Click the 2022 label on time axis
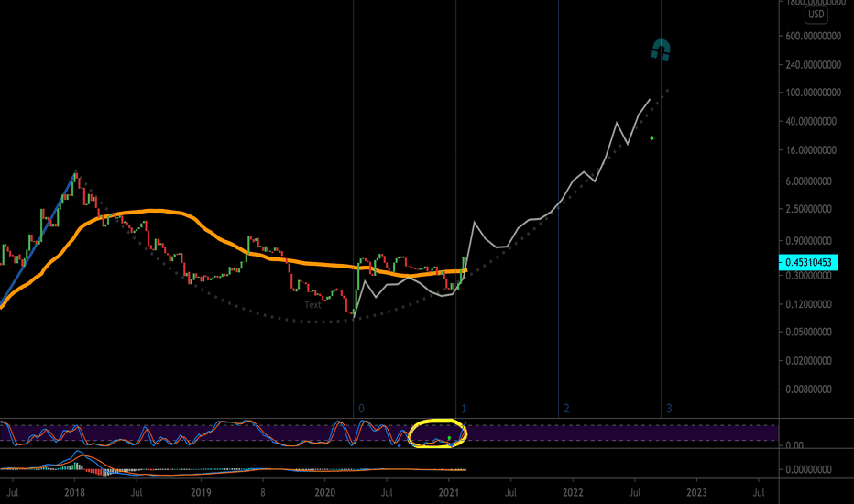This screenshot has width=854, height=504. coord(573,493)
